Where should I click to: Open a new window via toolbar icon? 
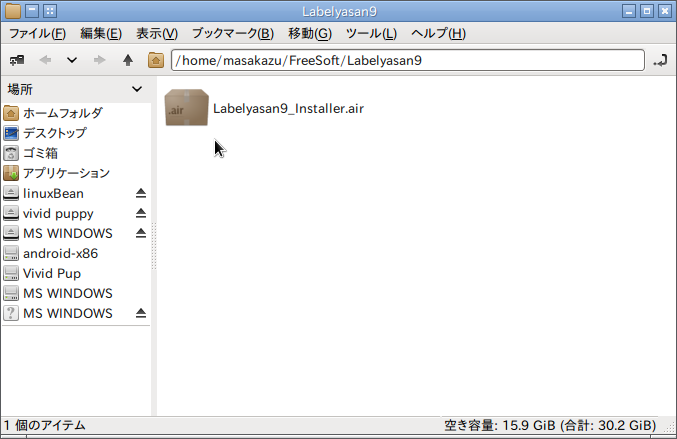[17, 60]
